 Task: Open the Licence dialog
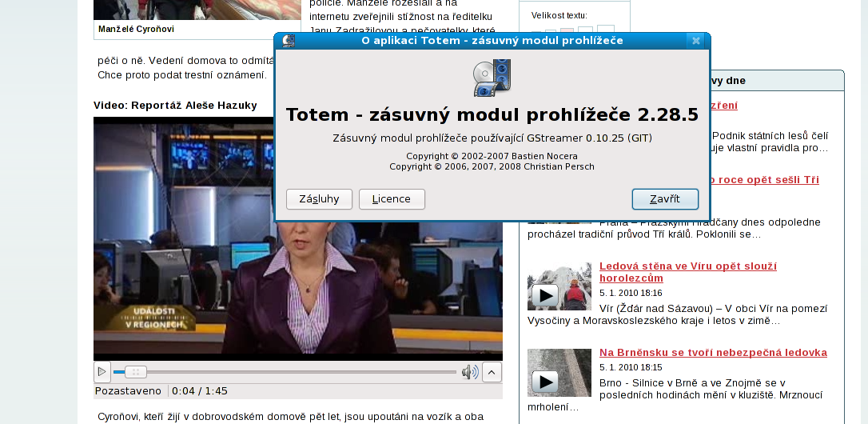coord(392,199)
